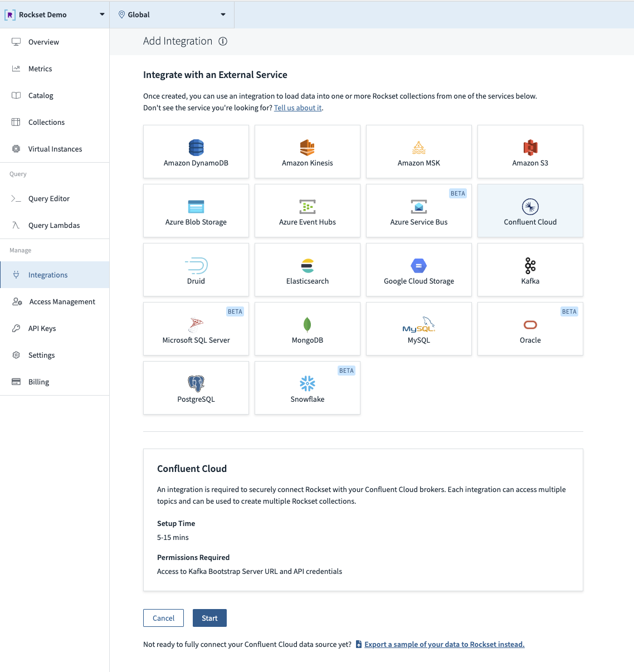Open Billing sidebar label
Screen dimensions: 634x672
click(39, 382)
